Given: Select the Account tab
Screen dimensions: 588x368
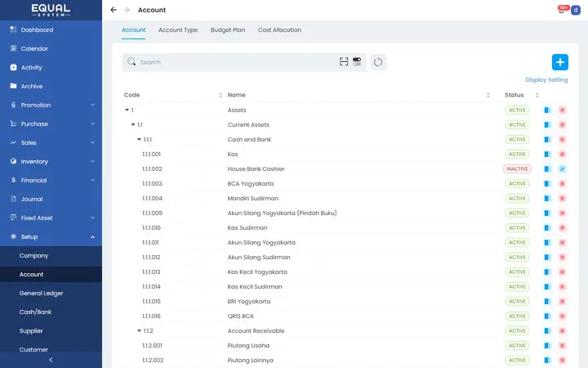Looking at the screenshot, I should (133, 29).
